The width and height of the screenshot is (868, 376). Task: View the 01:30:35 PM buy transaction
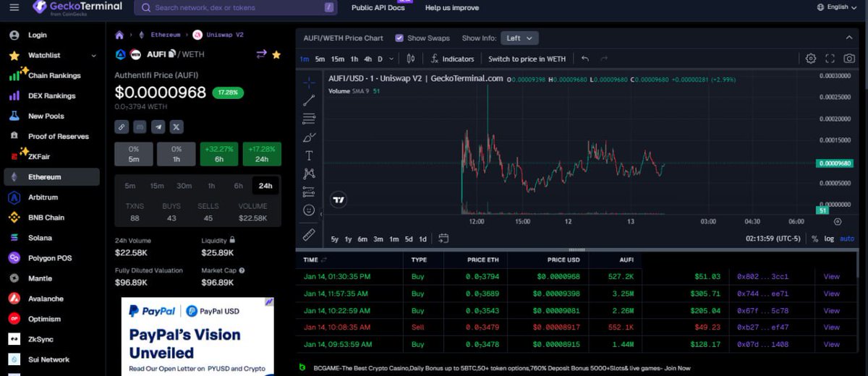[x=831, y=276]
